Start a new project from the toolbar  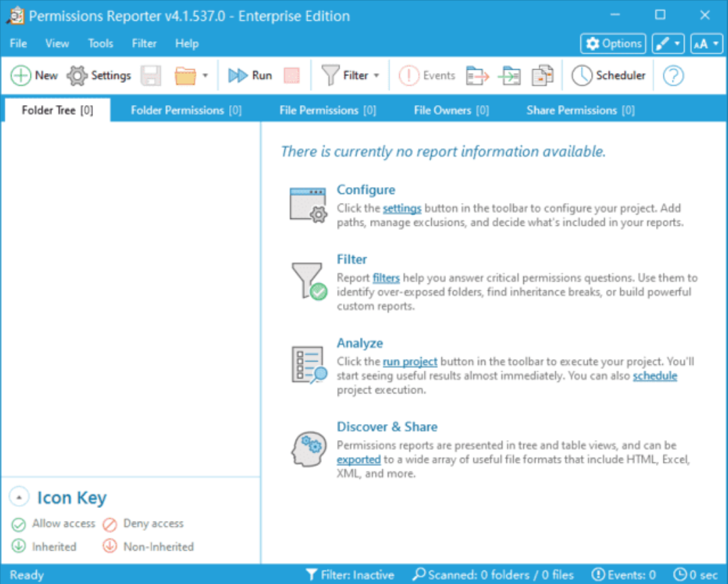coord(34,75)
